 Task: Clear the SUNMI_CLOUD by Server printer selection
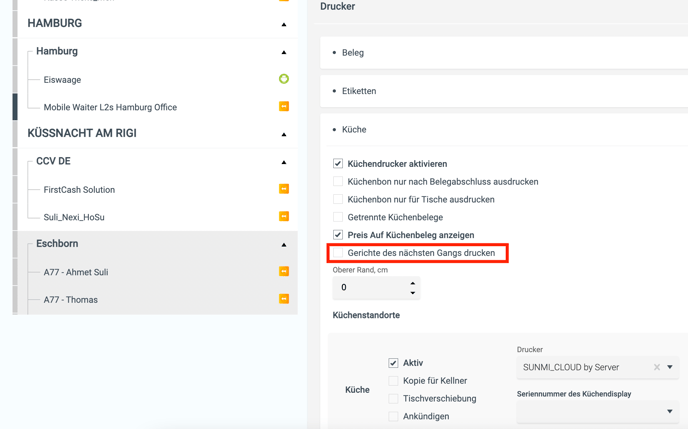657,367
